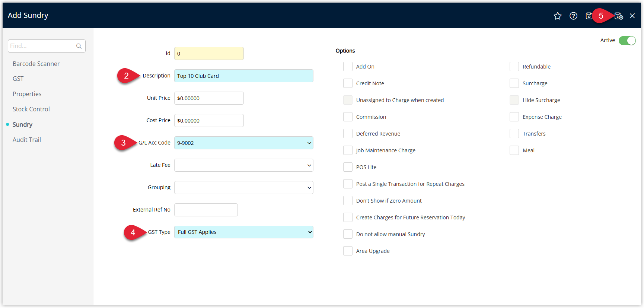Screen dimensions: 644x308
Task: Enable Post a Single Transaction for Repeat Charges
Action: [348, 184]
